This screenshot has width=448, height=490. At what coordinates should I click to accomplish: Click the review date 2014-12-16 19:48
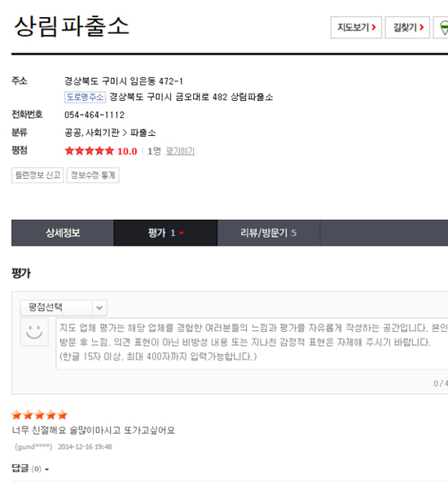(x=85, y=447)
